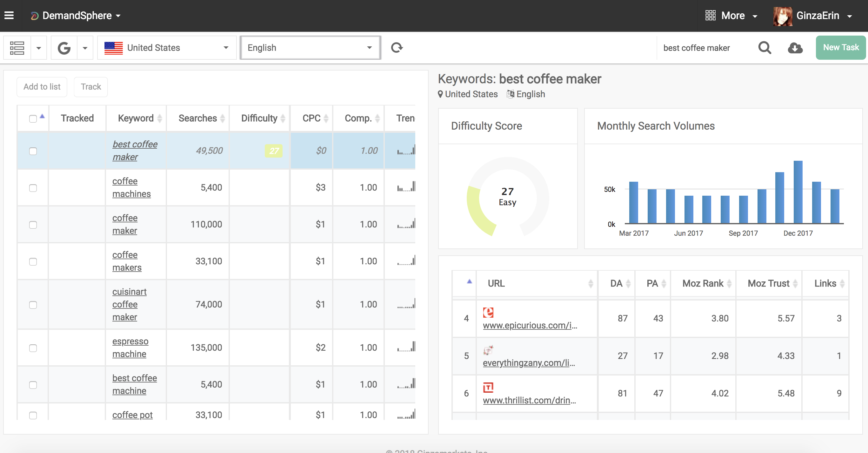Select the Google search engine icon
The height and width of the screenshot is (453, 868).
[x=64, y=48]
